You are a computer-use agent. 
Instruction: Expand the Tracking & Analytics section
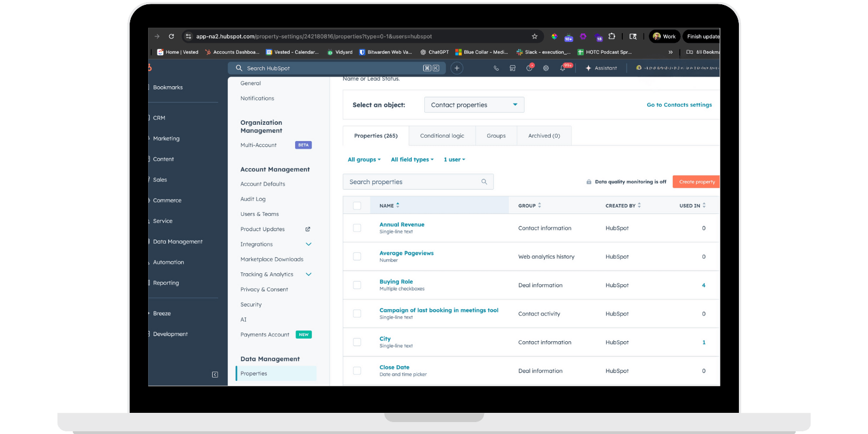click(308, 275)
